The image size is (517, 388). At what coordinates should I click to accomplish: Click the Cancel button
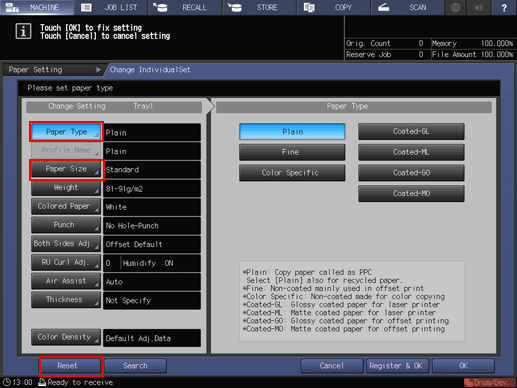332,366
